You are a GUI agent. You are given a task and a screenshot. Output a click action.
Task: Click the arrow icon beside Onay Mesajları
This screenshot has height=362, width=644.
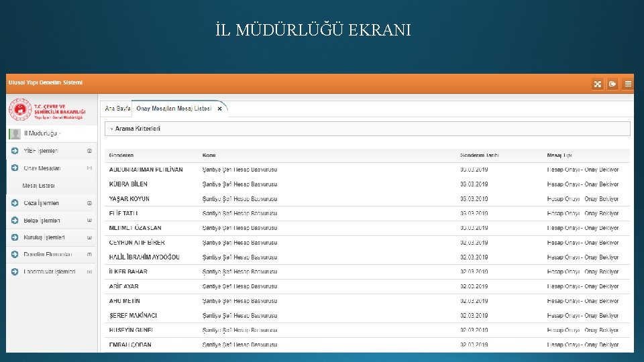coord(15,168)
